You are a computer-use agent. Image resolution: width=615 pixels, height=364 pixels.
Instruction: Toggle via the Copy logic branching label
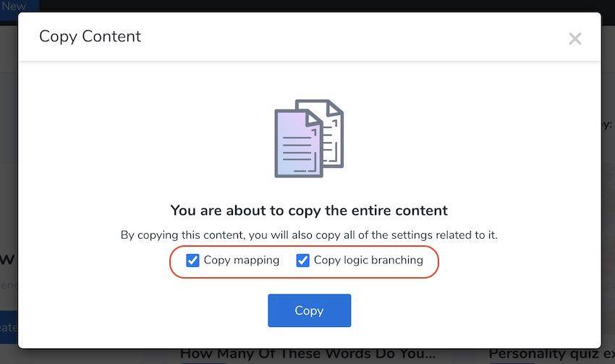point(368,260)
